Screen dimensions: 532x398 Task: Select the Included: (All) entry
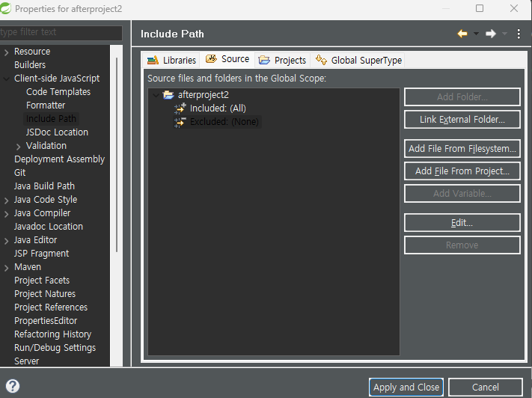tap(218, 108)
